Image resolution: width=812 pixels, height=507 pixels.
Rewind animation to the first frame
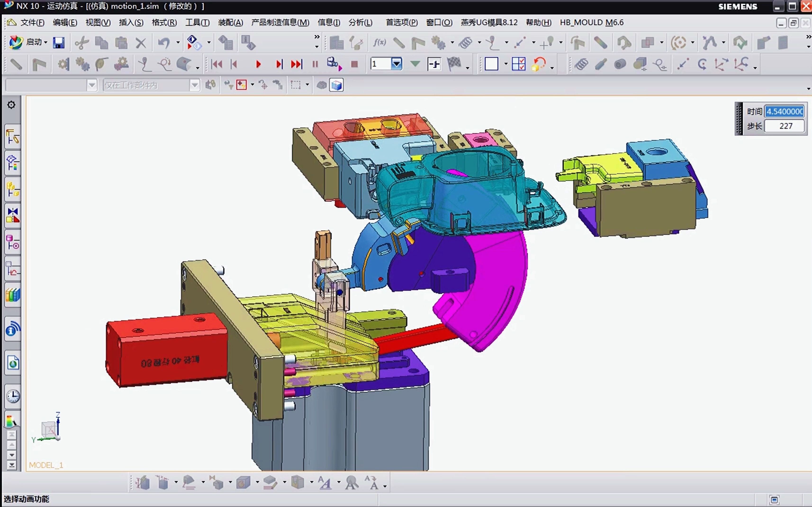click(217, 64)
